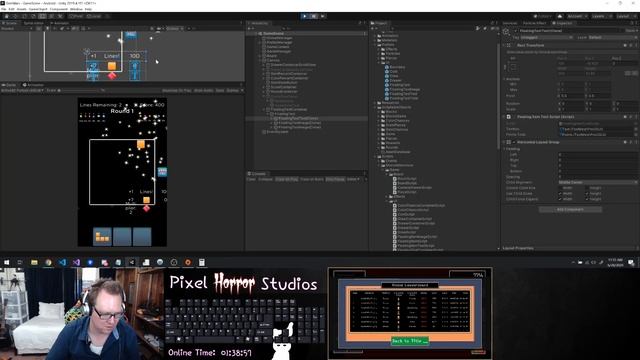This screenshot has height=360, width=640.
Task: Toggle the Stats overlay in Game view
Action: (x=220, y=90)
